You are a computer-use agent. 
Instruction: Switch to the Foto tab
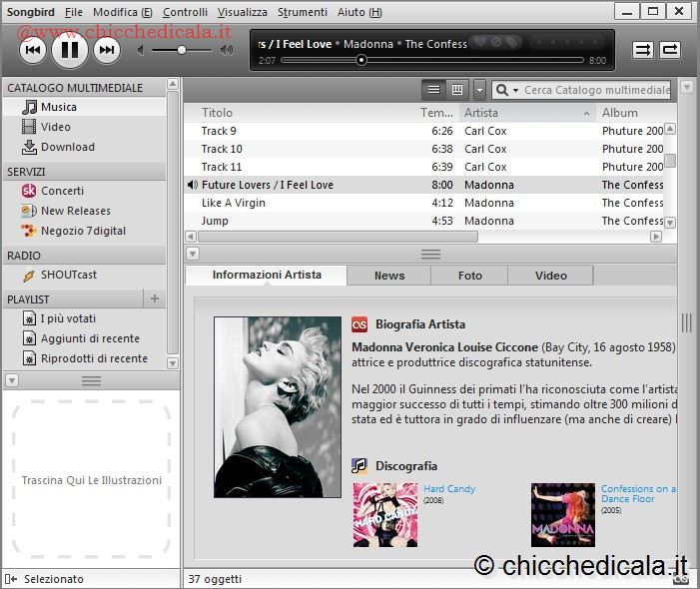pyautogui.click(x=469, y=276)
